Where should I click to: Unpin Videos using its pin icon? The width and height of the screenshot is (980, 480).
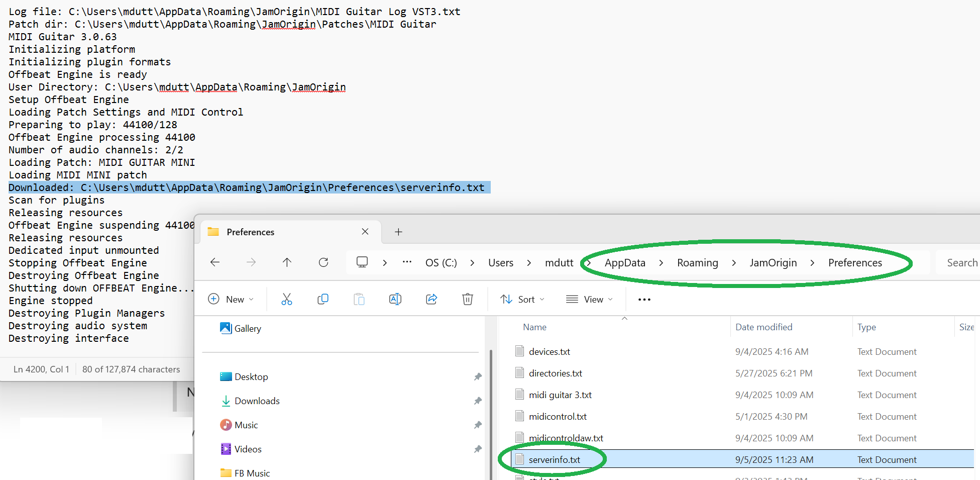pyautogui.click(x=478, y=449)
